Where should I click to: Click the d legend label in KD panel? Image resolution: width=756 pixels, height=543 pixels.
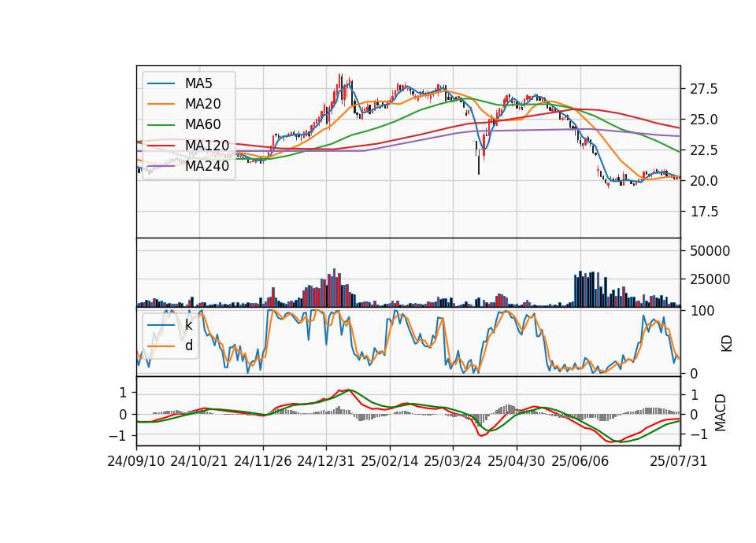click(189, 345)
